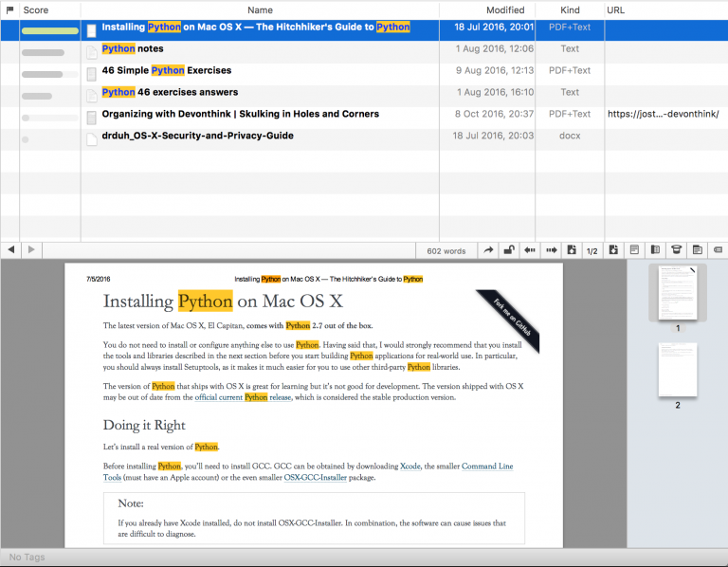This screenshot has width=728, height=567.
Task: Click the info document panel icon
Action: 698,250
